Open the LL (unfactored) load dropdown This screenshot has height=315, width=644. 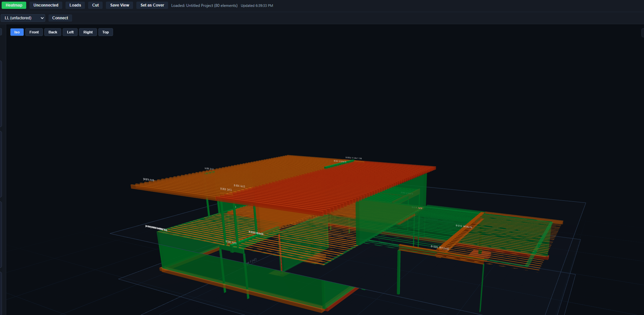pyautogui.click(x=23, y=18)
